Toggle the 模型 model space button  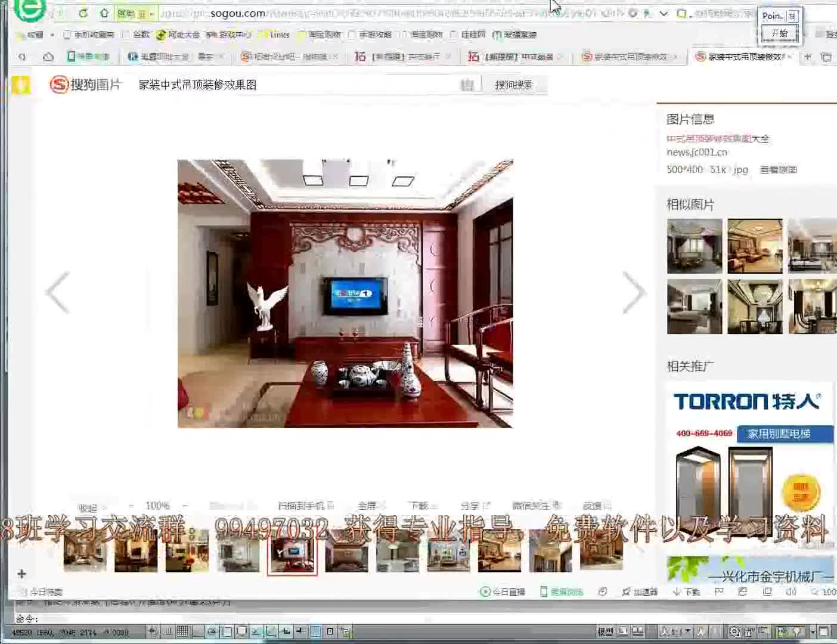605,631
